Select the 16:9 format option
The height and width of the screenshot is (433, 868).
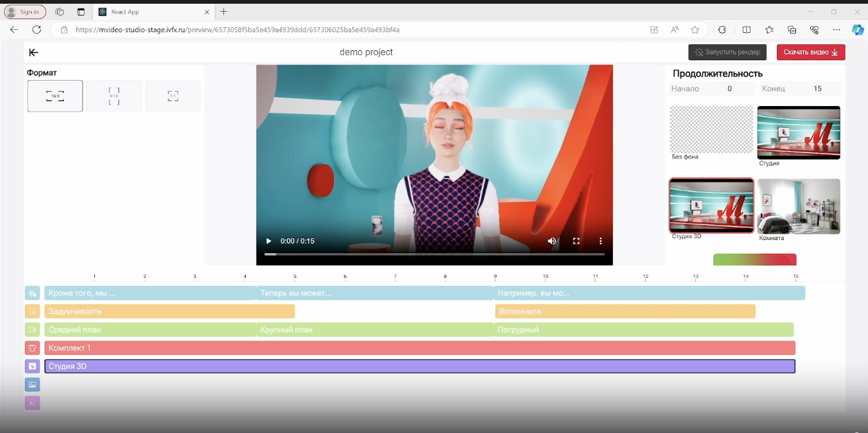coord(55,96)
